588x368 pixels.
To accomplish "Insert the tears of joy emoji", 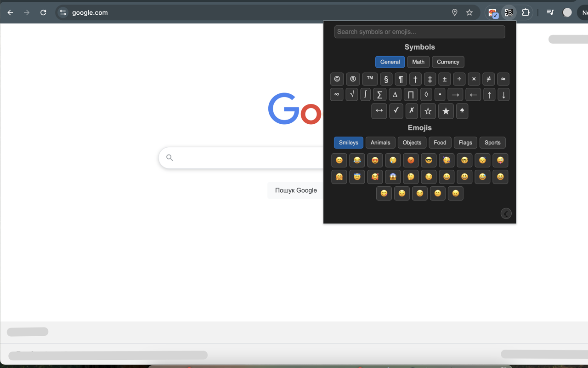I will 357,160.
